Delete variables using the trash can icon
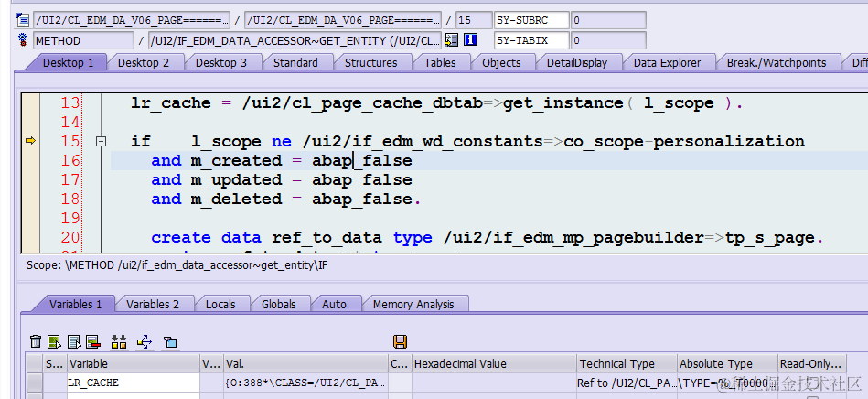Viewport: 868px width, 399px height. (36, 342)
